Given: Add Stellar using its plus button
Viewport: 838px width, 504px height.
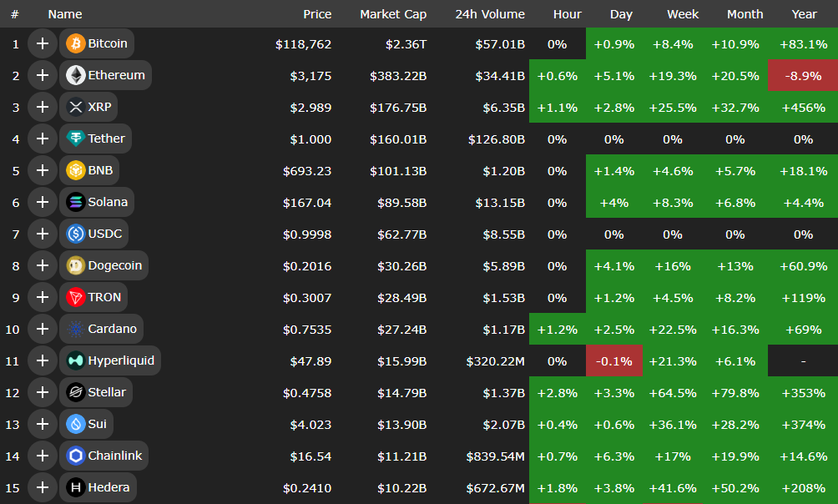Looking at the screenshot, I should [x=42, y=392].
